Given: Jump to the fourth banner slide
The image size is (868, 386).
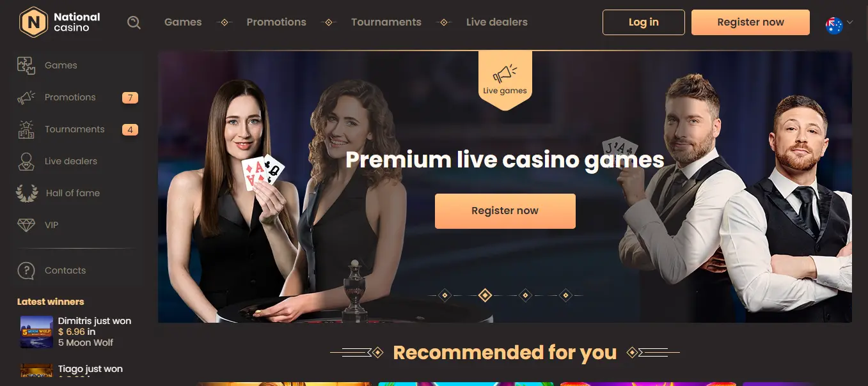Looking at the screenshot, I should coord(565,295).
